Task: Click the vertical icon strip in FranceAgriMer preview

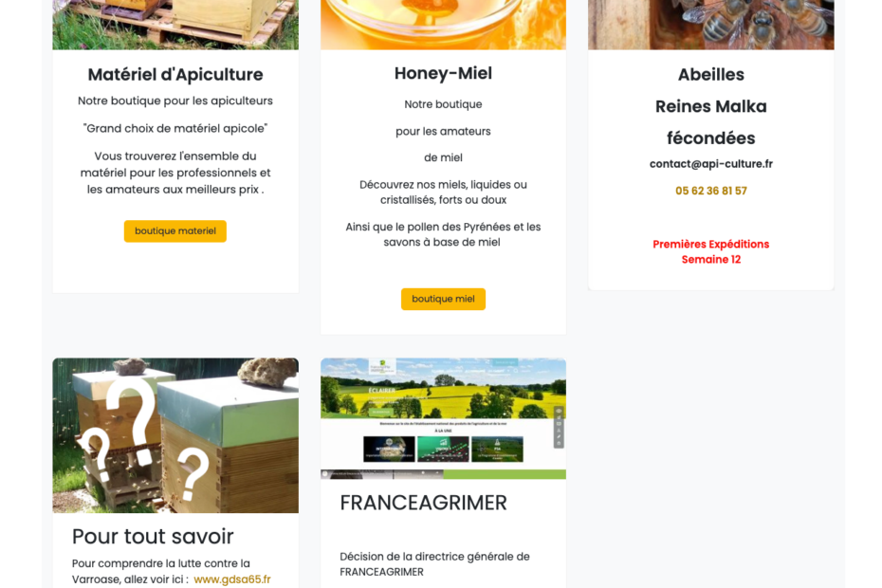Action: click(559, 427)
